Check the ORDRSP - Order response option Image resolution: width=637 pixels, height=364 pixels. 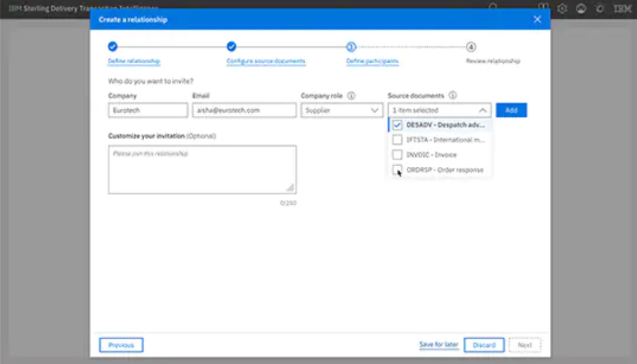pos(397,169)
